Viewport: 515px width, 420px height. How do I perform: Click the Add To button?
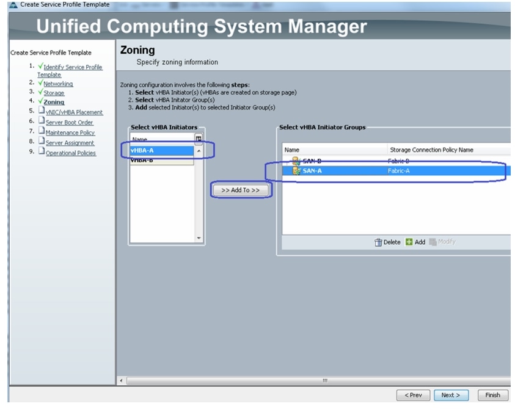point(241,190)
